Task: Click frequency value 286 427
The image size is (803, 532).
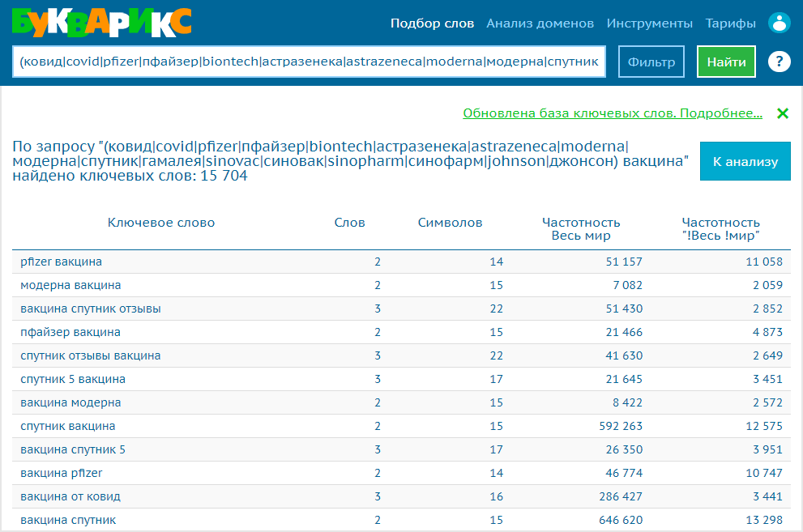Action: 621,496
